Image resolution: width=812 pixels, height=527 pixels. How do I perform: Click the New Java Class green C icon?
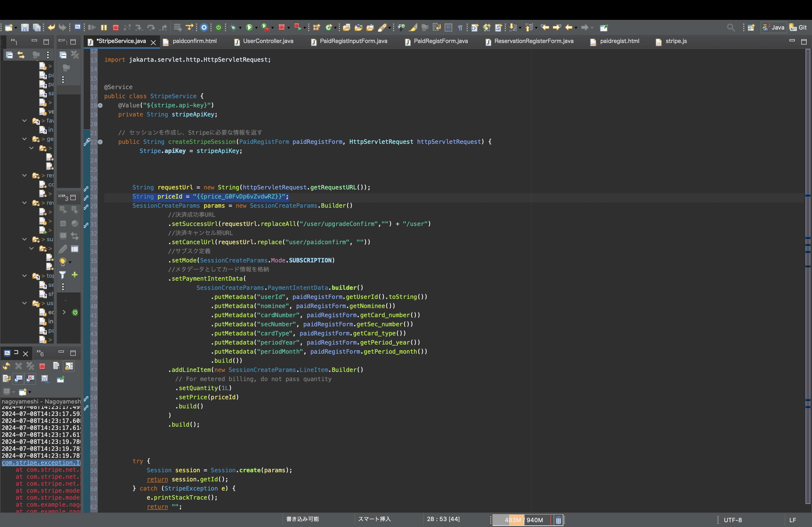(329, 28)
